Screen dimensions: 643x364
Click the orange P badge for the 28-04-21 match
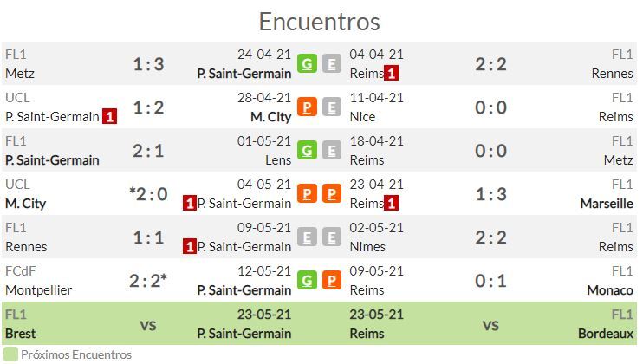click(x=307, y=107)
